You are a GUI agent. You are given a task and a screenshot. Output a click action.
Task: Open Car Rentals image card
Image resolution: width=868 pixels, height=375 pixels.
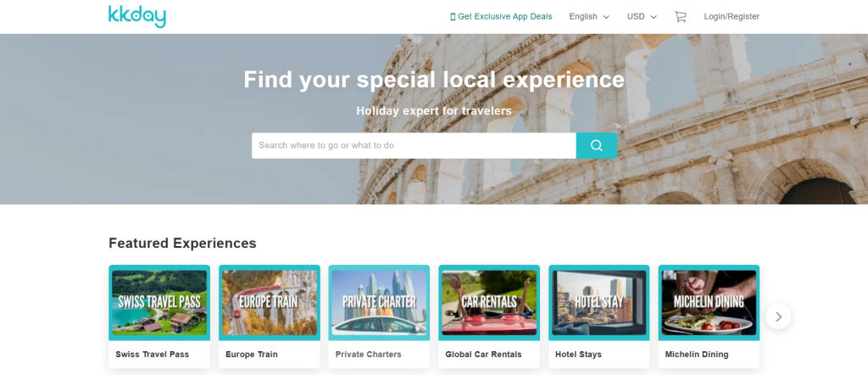tap(489, 302)
